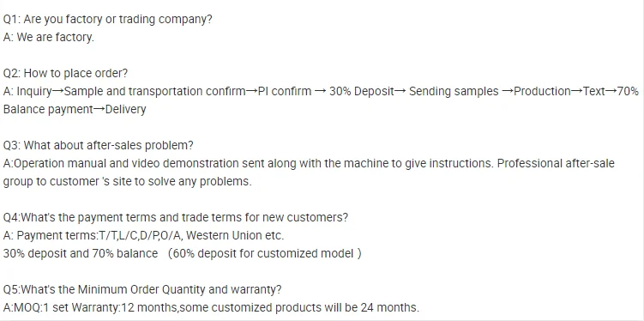
Task: Click the "24 months" warranty text
Action: click(390, 307)
